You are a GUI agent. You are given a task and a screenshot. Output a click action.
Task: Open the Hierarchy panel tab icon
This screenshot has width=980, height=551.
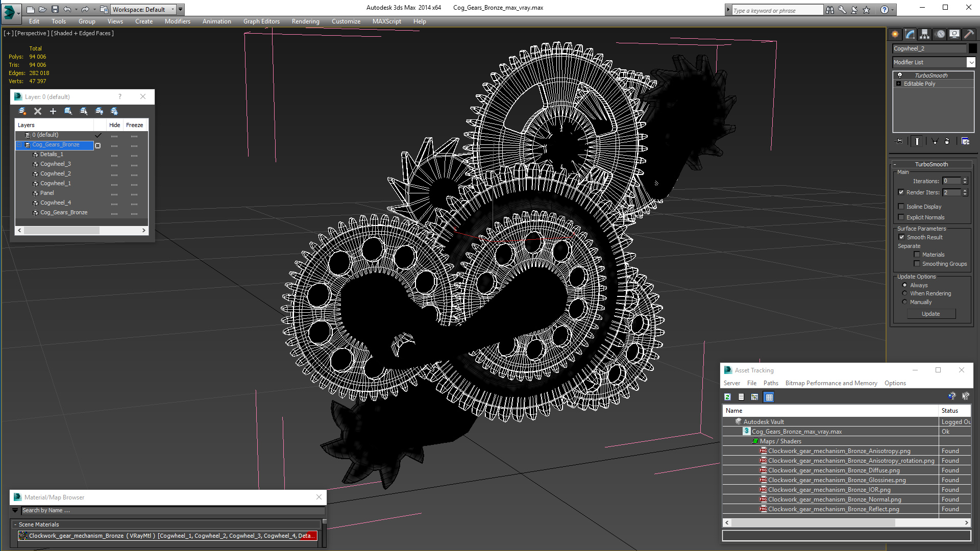[x=924, y=34]
